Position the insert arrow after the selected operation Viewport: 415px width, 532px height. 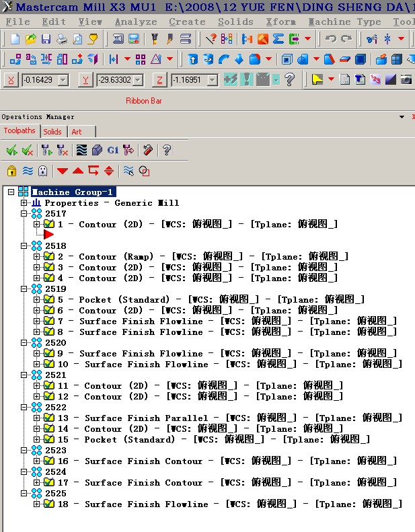(93, 171)
